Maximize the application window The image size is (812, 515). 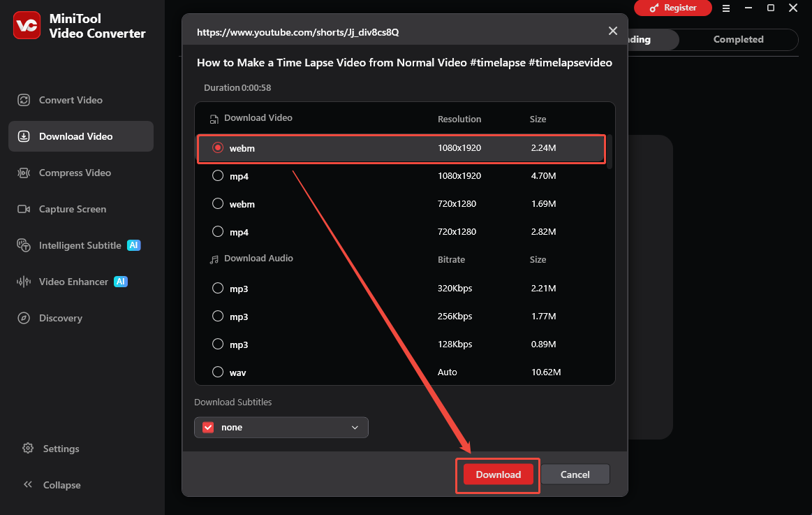(x=771, y=8)
